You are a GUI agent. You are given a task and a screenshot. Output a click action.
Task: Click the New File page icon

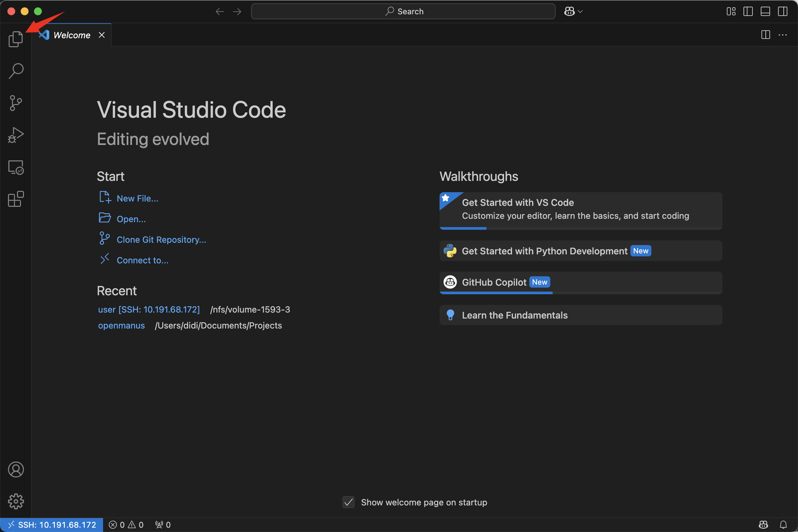pos(105,197)
